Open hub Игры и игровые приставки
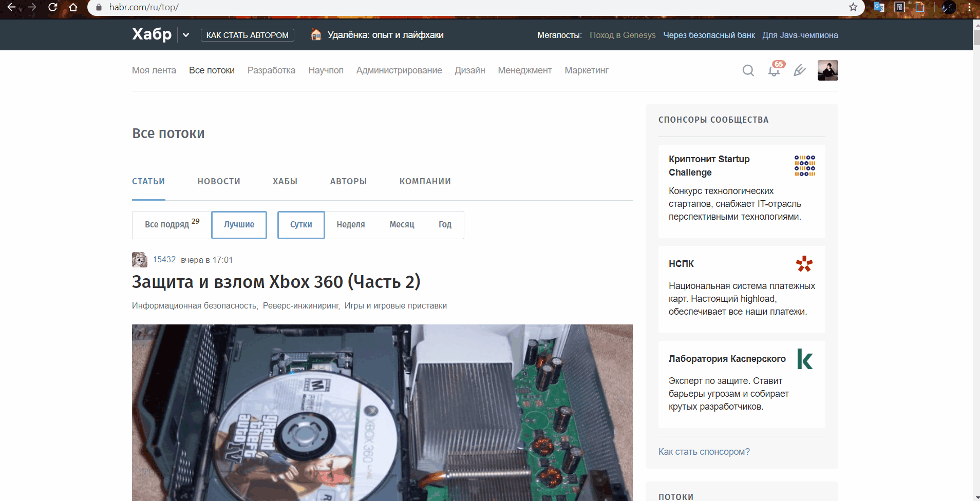 [x=395, y=306]
